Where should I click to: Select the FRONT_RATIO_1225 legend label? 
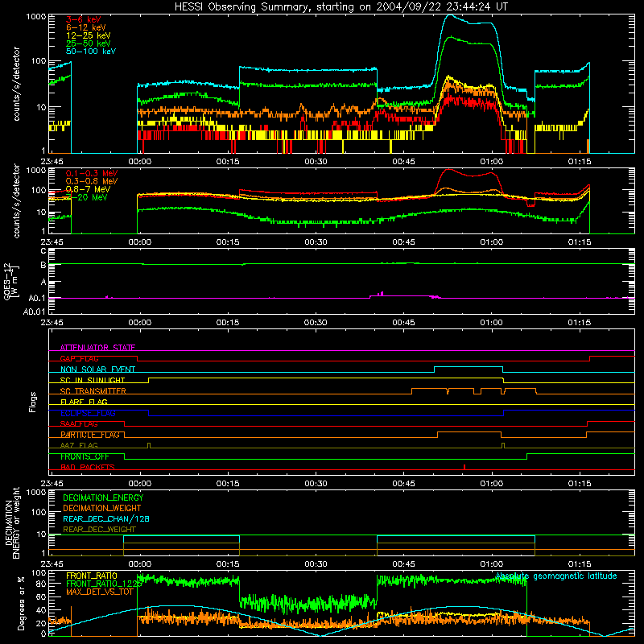pyautogui.click(x=104, y=584)
